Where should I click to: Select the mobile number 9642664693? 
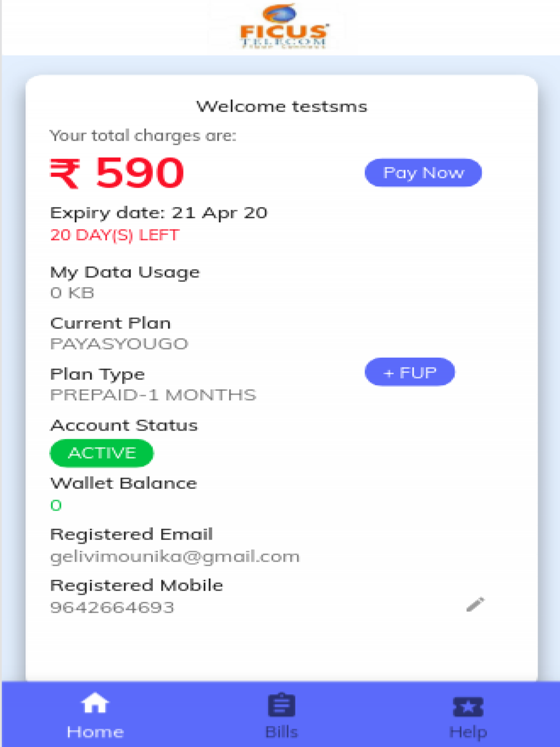tap(112, 607)
